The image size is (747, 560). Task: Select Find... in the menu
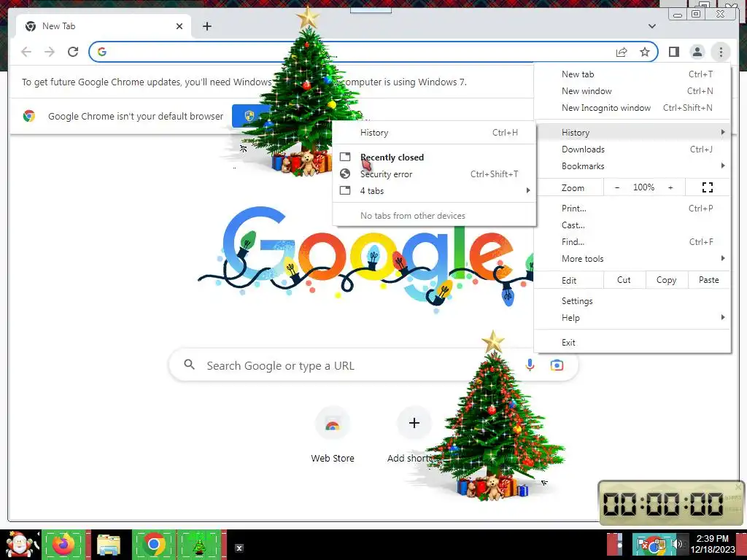632,242
